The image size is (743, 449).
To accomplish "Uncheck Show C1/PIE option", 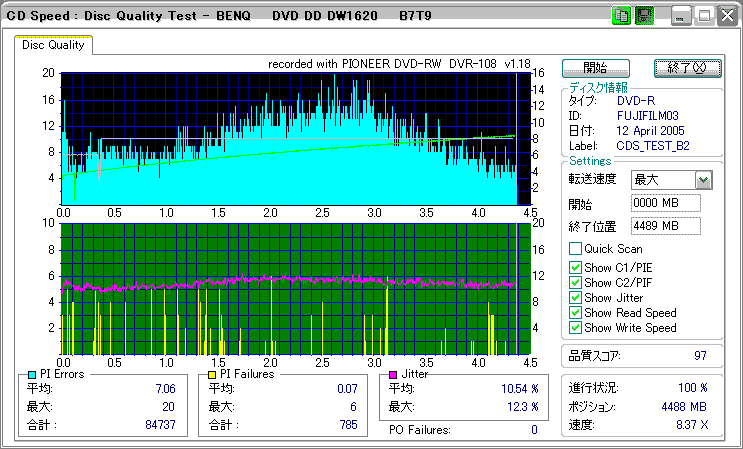I will coord(575,267).
